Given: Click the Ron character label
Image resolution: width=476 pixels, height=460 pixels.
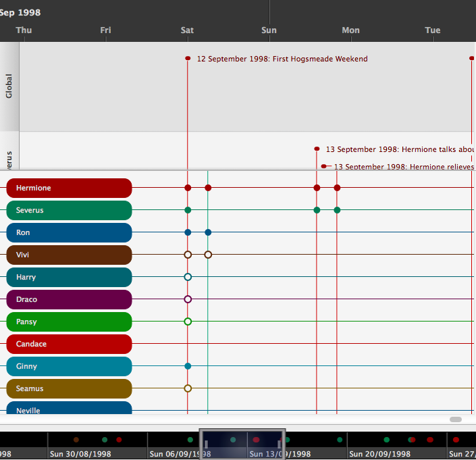Looking at the screenshot, I should (x=68, y=232).
